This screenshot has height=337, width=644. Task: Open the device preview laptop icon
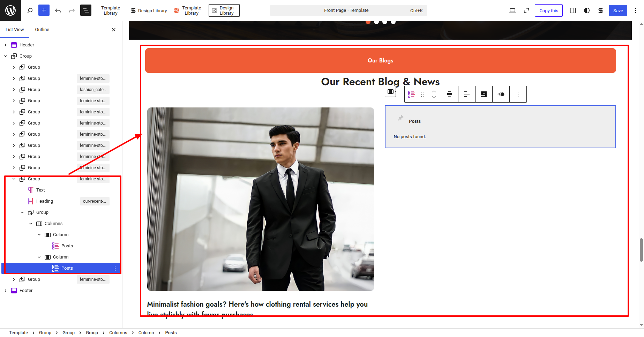click(512, 10)
